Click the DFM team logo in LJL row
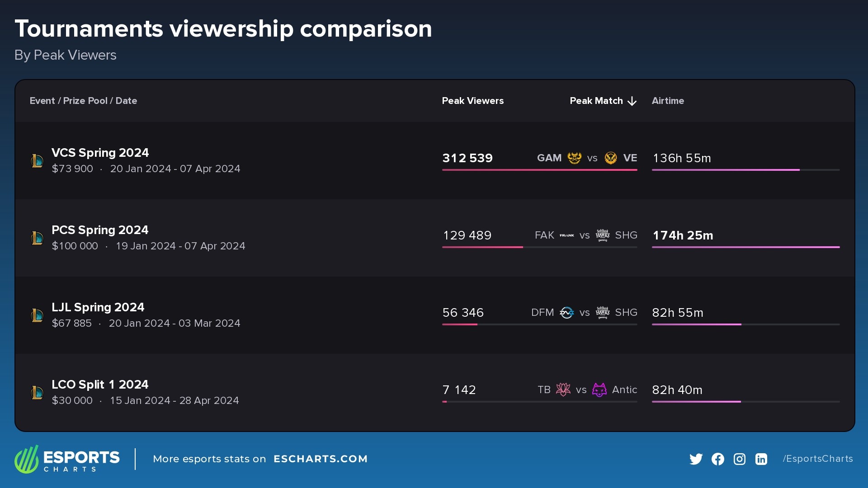Image resolution: width=868 pixels, height=488 pixels. pos(567,312)
